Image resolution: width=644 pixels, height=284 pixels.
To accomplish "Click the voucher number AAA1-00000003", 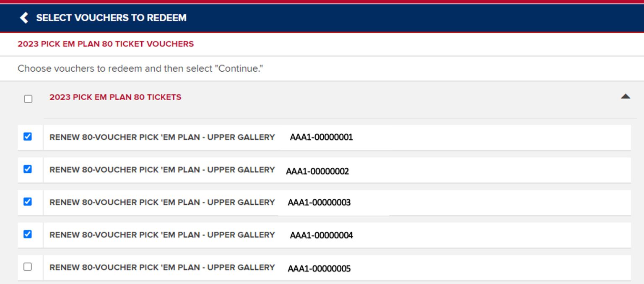I will coord(320,202).
